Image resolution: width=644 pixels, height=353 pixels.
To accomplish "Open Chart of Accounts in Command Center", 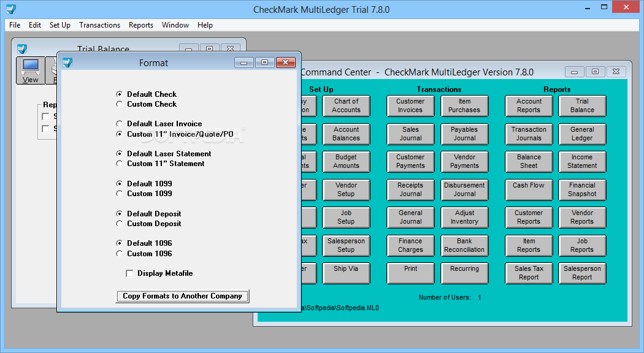I will (x=347, y=106).
